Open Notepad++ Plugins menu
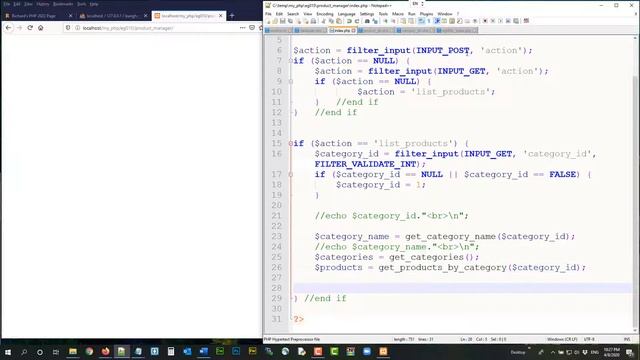640x360 pixels. [x=426, y=14]
